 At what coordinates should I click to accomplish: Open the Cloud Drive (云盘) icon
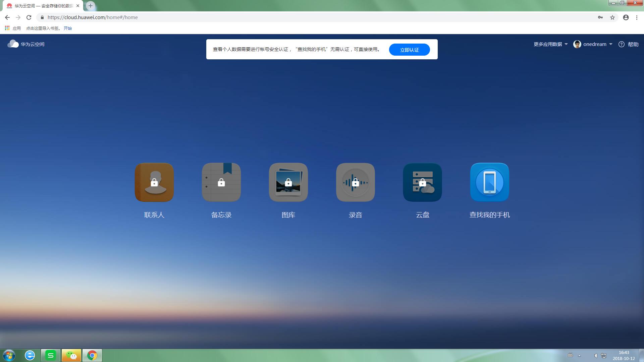tap(422, 182)
